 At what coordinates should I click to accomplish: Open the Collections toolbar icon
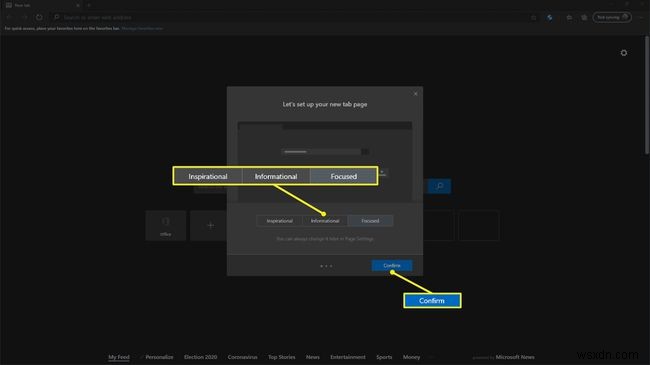coord(584,17)
